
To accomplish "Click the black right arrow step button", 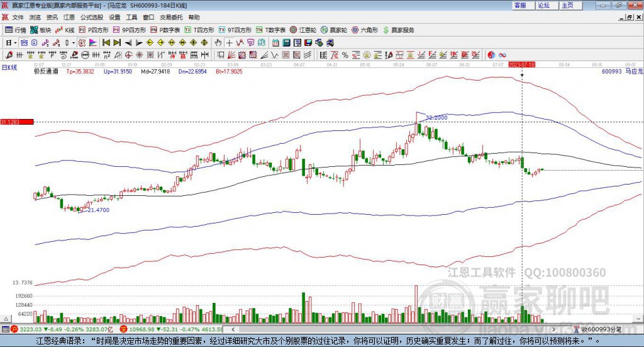I will pos(139,43).
